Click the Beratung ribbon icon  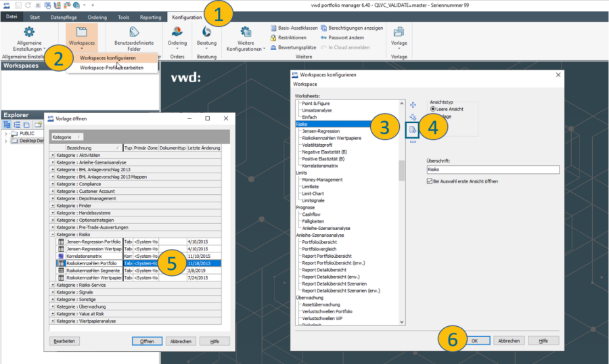tap(206, 32)
